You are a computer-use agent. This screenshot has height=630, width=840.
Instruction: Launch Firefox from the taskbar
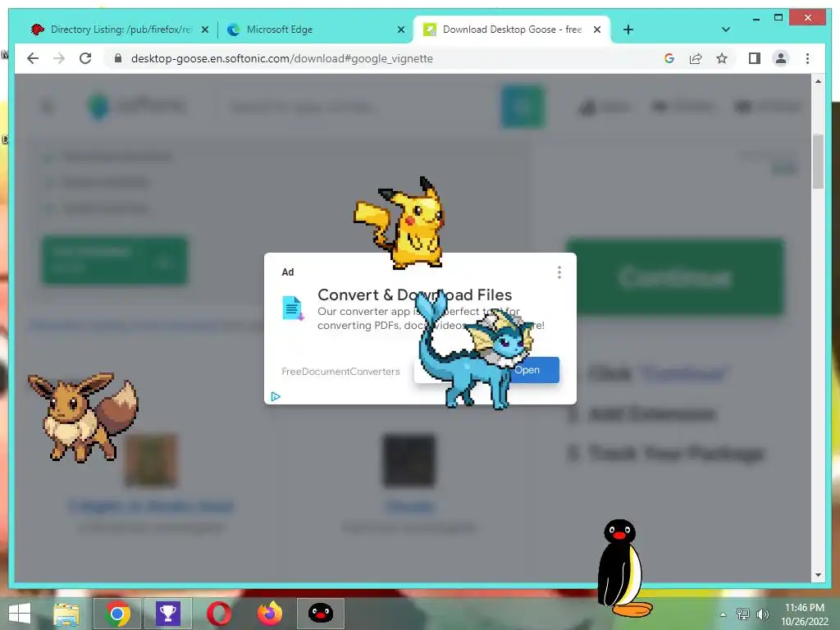[270, 614]
